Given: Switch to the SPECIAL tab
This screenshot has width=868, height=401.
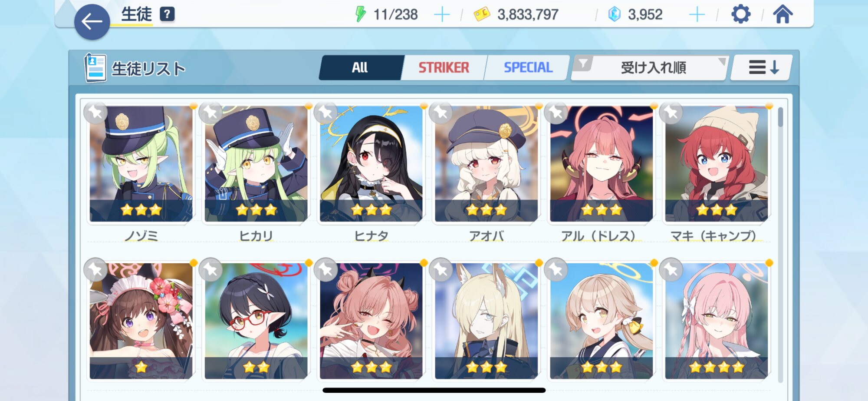Looking at the screenshot, I should [x=528, y=68].
